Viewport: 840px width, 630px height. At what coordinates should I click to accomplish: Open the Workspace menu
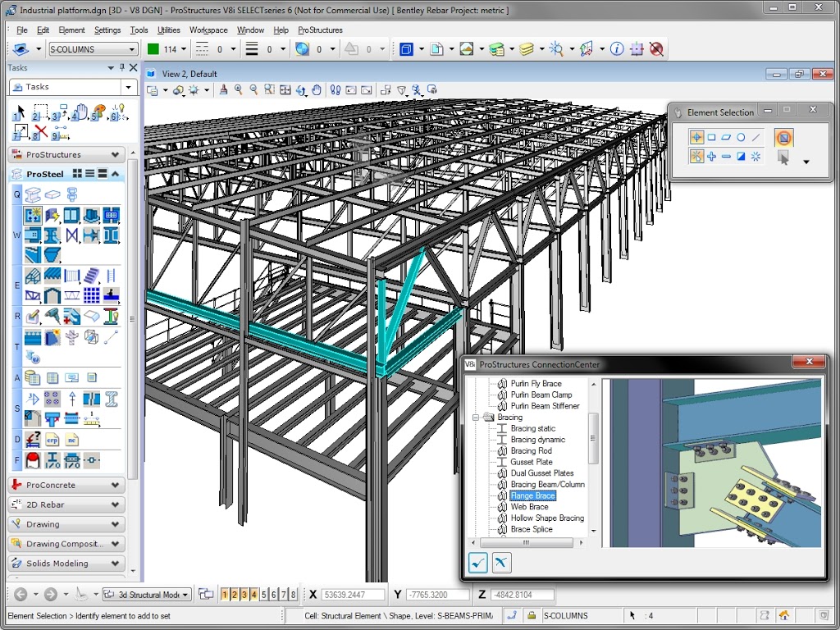coord(208,30)
